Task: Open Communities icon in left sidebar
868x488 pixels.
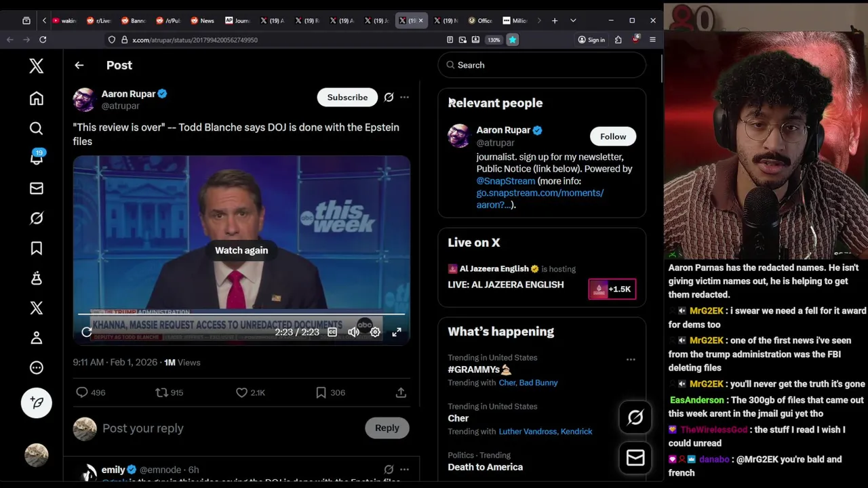Action: tap(37, 278)
